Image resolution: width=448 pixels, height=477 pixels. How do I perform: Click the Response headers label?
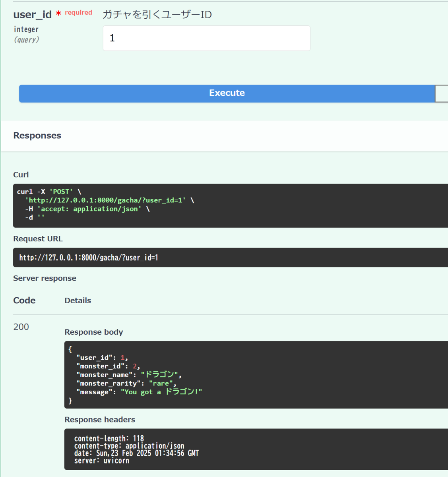[100, 420]
